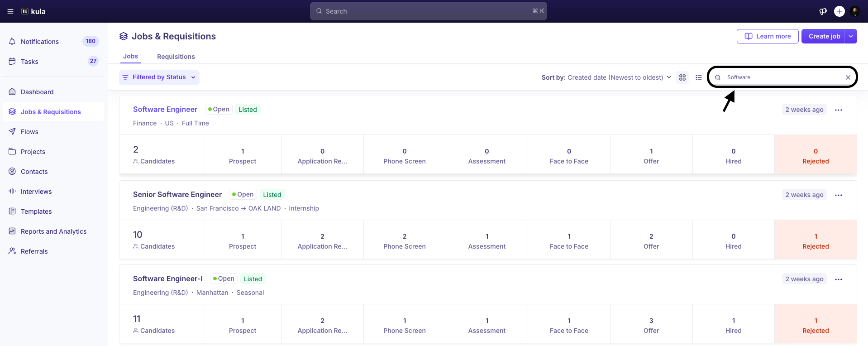Image resolution: width=868 pixels, height=346 pixels.
Task: View Rejected candidates for Software Engineer-I
Action: [x=816, y=324]
